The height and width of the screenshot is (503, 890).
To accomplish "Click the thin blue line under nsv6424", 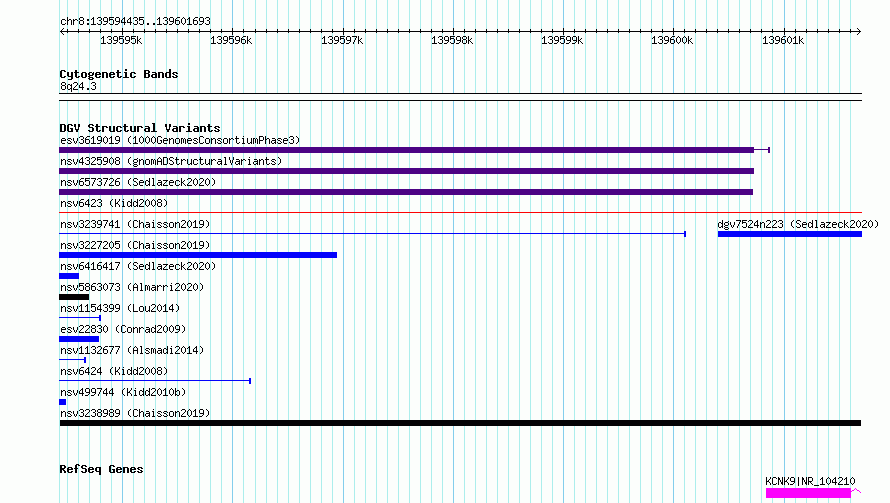I will point(155,380).
